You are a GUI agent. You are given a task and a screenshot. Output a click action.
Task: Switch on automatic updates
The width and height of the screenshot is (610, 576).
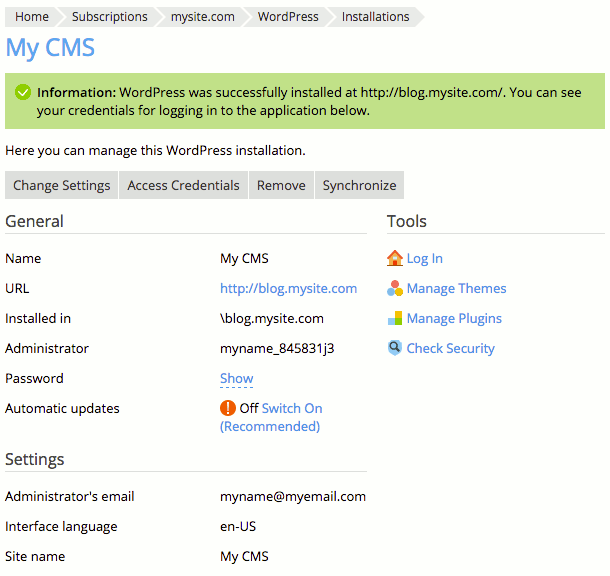[291, 408]
